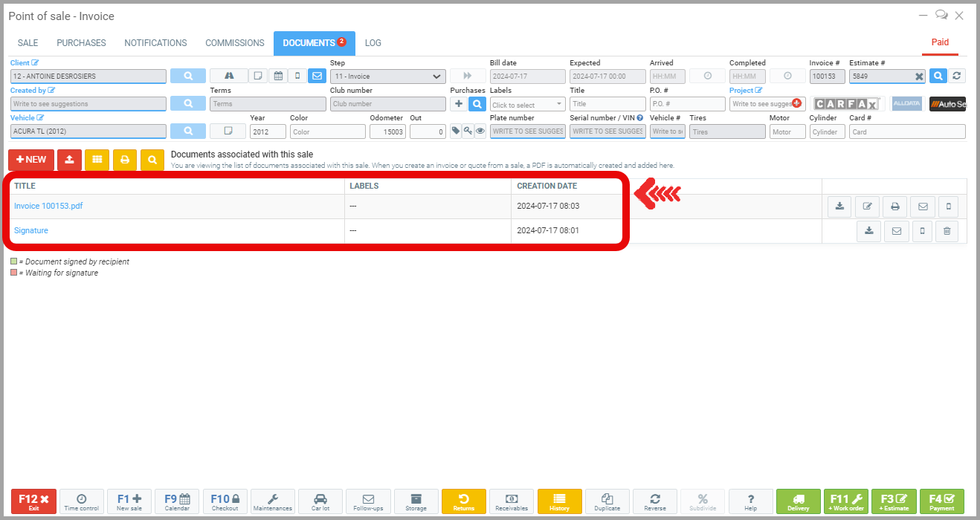980x520 pixels.
Task: Switch to the COMMISSIONS tab
Action: [x=234, y=43]
